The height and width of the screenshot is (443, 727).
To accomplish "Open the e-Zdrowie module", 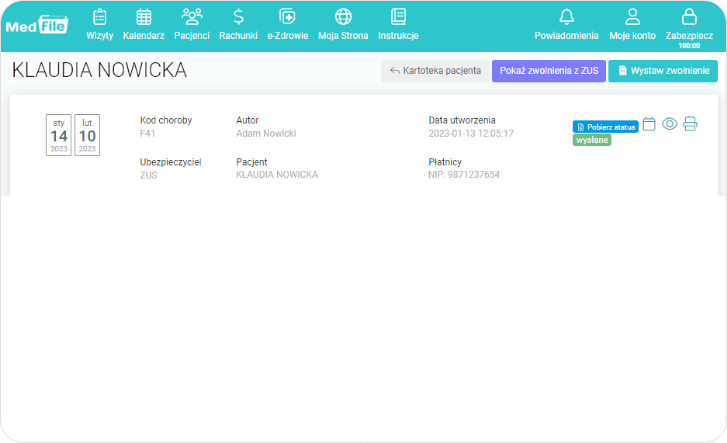I will [x=287, y=24].
